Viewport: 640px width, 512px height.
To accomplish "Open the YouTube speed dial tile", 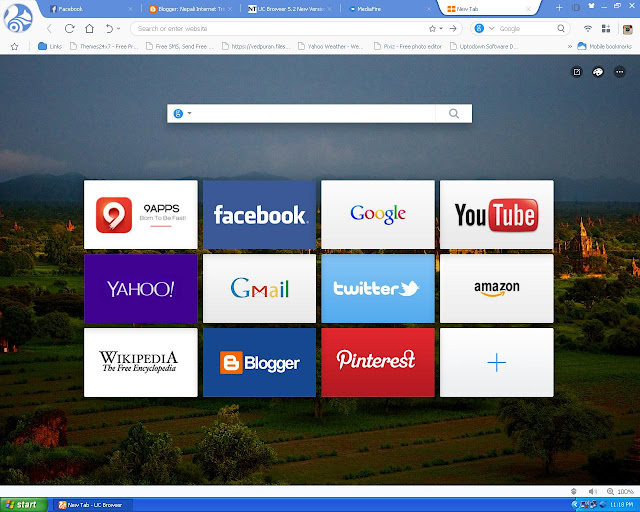I will (x=497, y=215).
